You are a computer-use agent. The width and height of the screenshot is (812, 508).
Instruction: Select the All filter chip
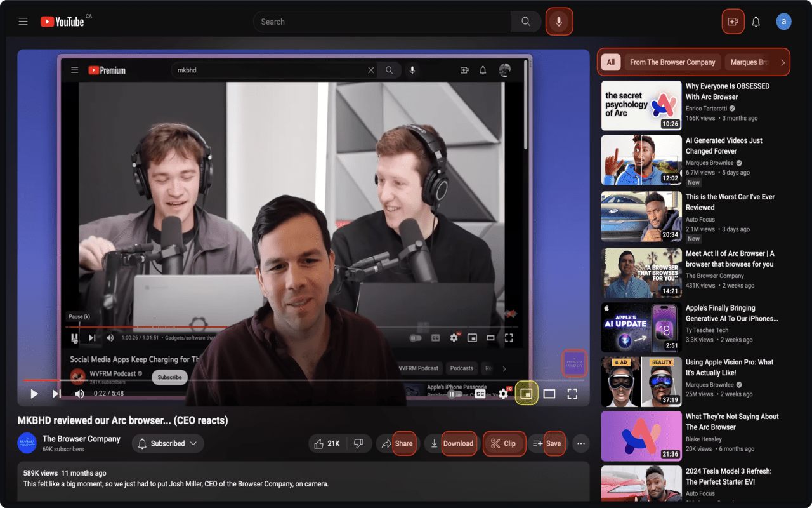[x=611, y=62]
